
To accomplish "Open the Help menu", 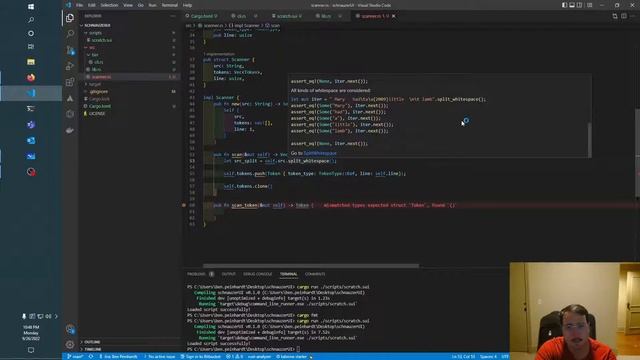I will click(x=187, y=5).
